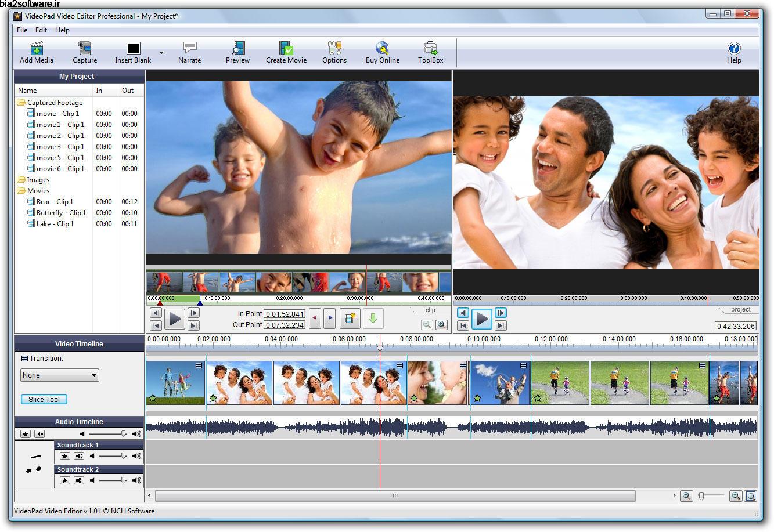Open the Capture tool
Viewport: 774px width, 532px height.
point(84,52)
